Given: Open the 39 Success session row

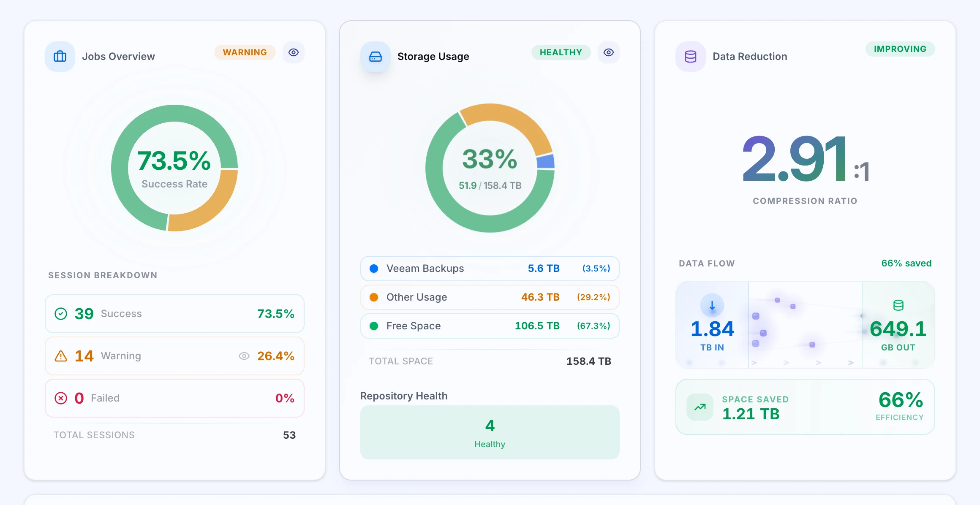Looking at the screenshot, I should click(174, 314).
